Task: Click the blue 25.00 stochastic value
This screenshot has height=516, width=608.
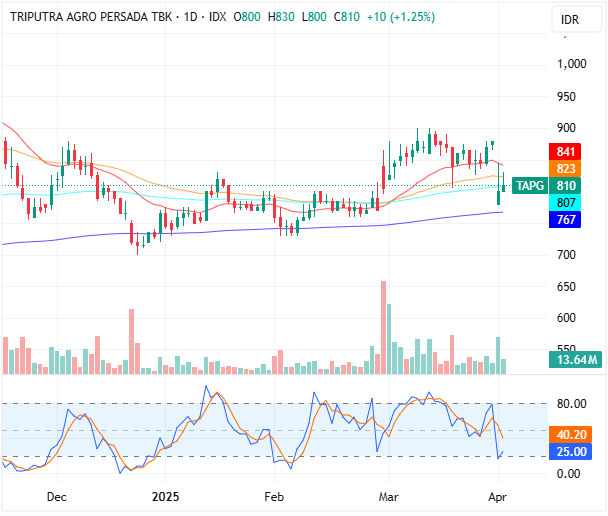Action: [x=570, y=452]
